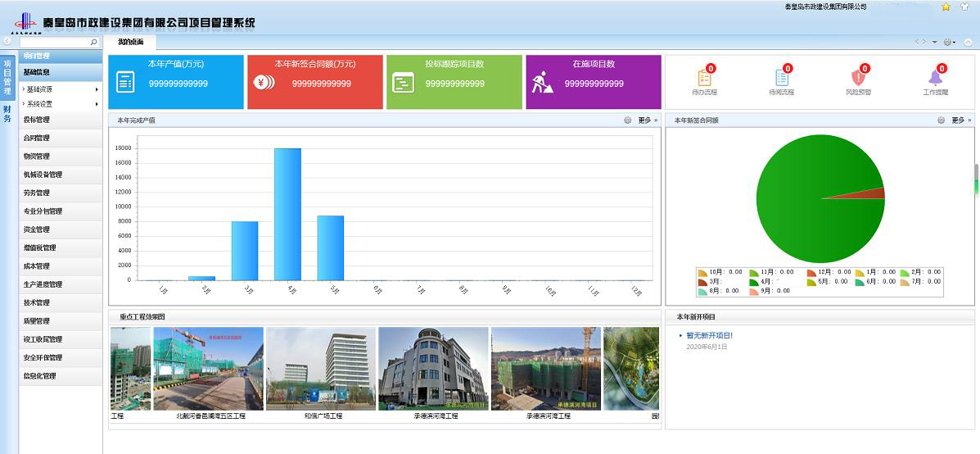This screenshot has height=454, width=980.
Task: Open the 待阅流程 to-read workflow icon
Action: click(782, 78)
